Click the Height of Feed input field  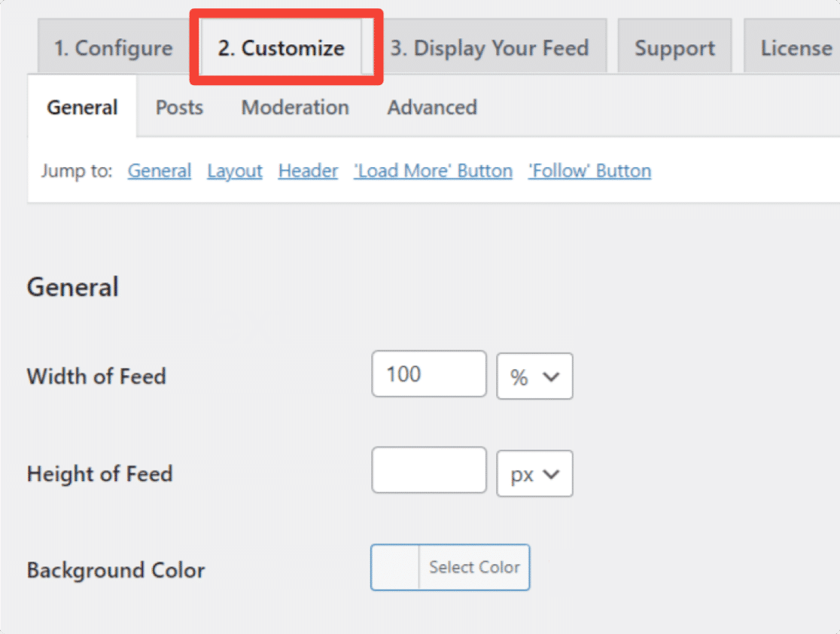[x=429, y=471]
